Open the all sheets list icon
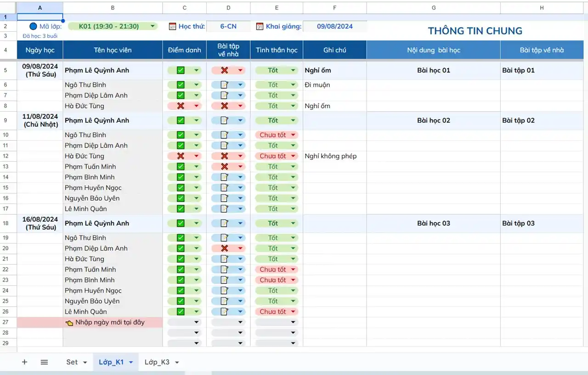Screen dimensions: 588x375 pos(44,362)
